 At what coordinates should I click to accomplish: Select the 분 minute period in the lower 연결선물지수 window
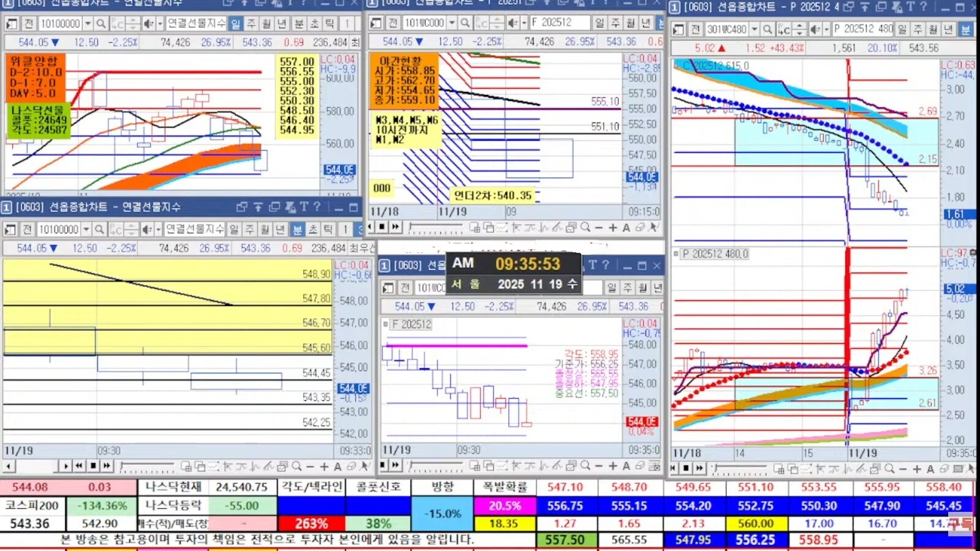coord(297,230)
